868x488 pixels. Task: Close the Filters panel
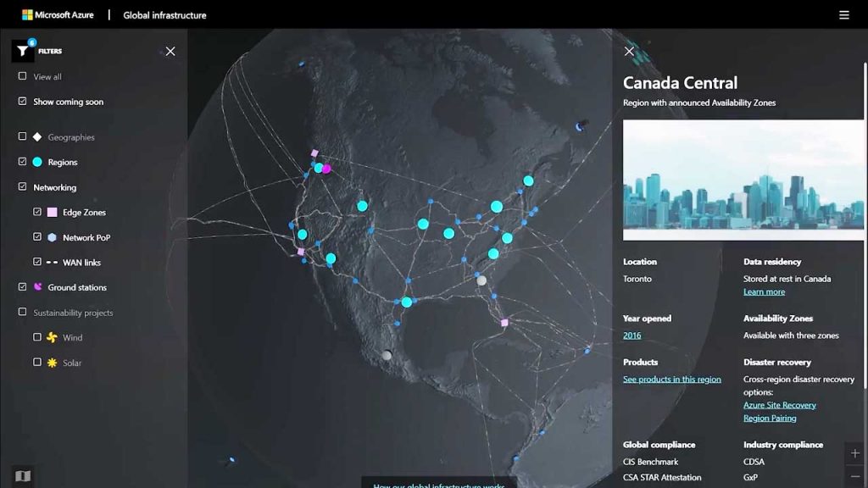(170, 52)
